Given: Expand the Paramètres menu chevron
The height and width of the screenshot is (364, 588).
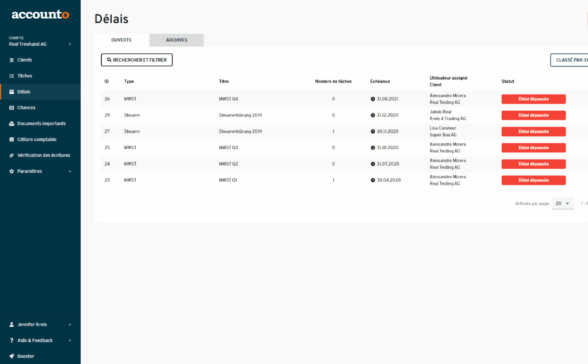Looking at the screenshot, I should (70, 171).
